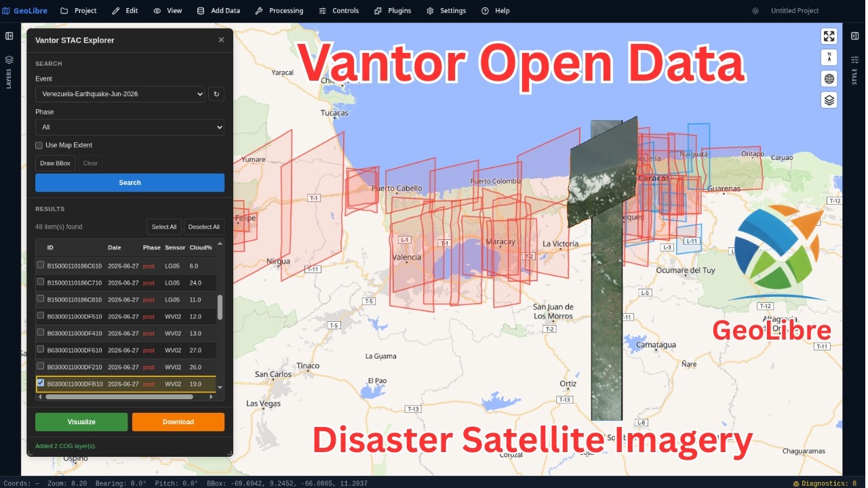Reset map bearing with the north compass
This screenshot has height=488, width=868.
[829, 58]
